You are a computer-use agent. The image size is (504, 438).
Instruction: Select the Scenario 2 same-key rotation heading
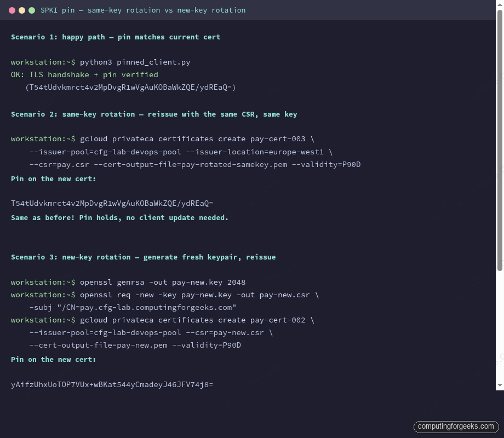pos(154,114)
